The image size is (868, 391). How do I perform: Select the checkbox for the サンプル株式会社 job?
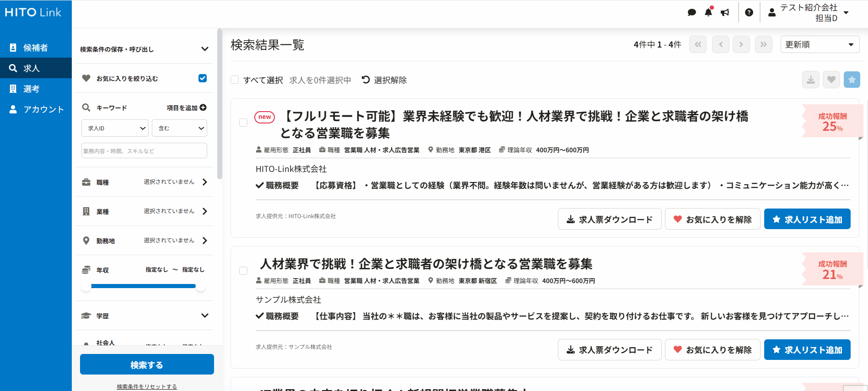tap(243, 271)
